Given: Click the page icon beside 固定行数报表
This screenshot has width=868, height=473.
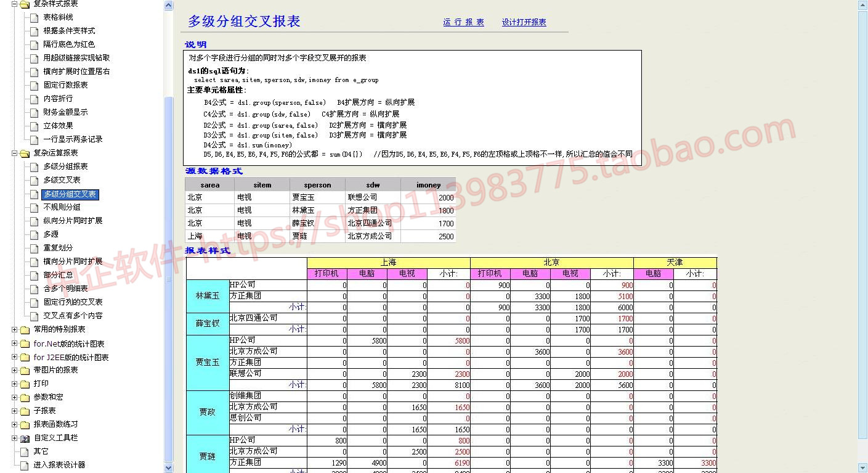Looking at the screenshot, I should (34, 85).
